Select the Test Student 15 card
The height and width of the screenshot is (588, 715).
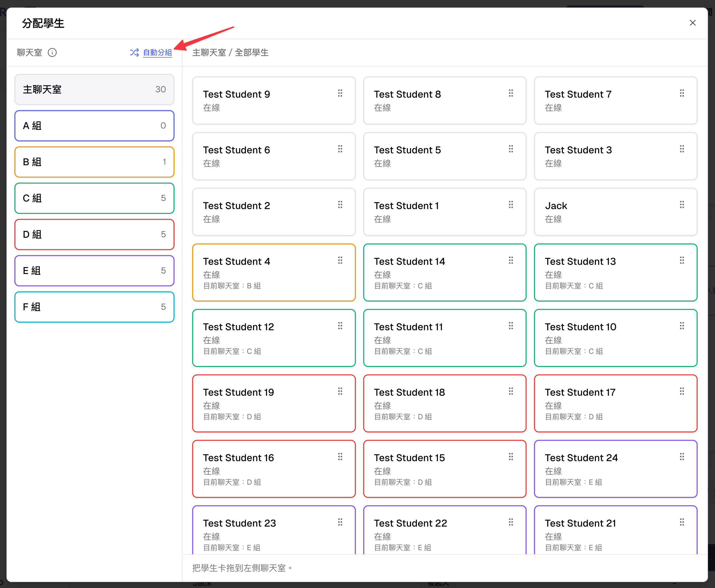coord(445,469)
